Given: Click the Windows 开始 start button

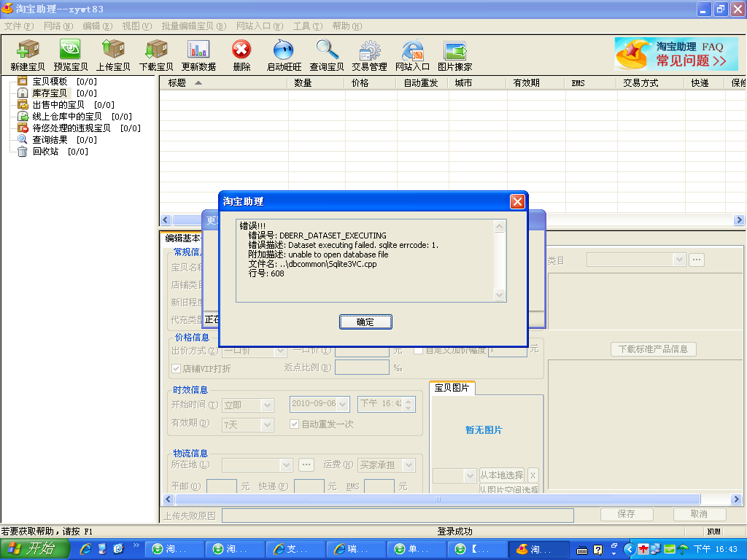Looking at the screenshot, I should (x=35, y=549).
